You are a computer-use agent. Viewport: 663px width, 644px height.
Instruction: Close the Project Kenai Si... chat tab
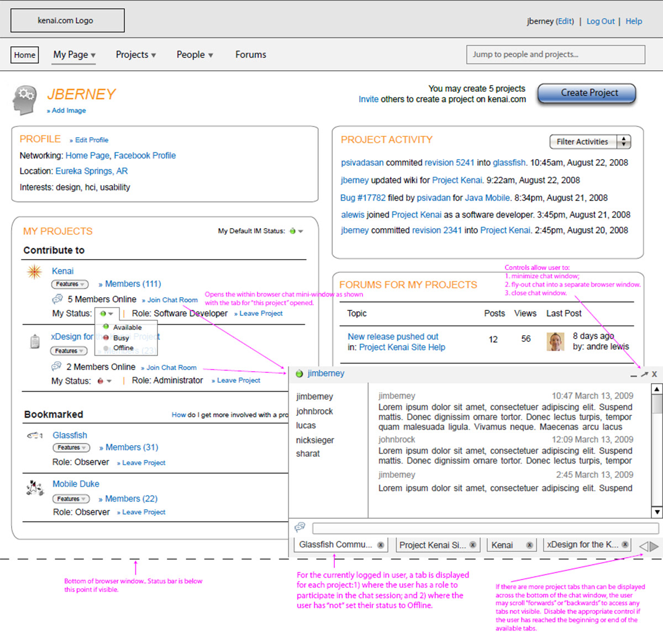(x=473, y=545)
